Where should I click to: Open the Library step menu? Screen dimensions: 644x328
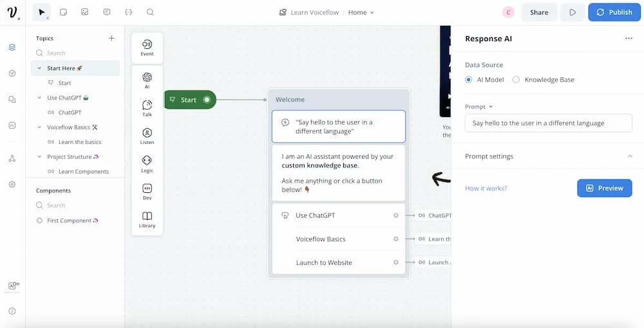click(x=147, y=220)
